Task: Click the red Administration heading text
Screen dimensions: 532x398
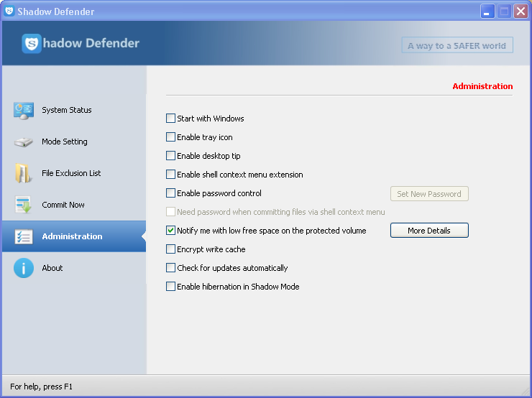Action: click(x=482, y=86)
